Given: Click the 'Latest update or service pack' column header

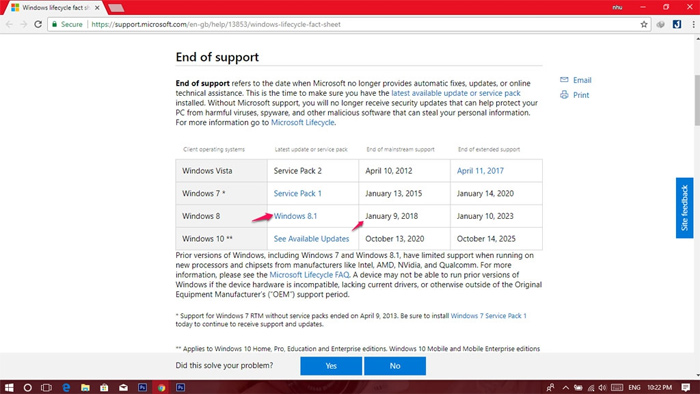Looking at the screenshot, I should 311,149.
